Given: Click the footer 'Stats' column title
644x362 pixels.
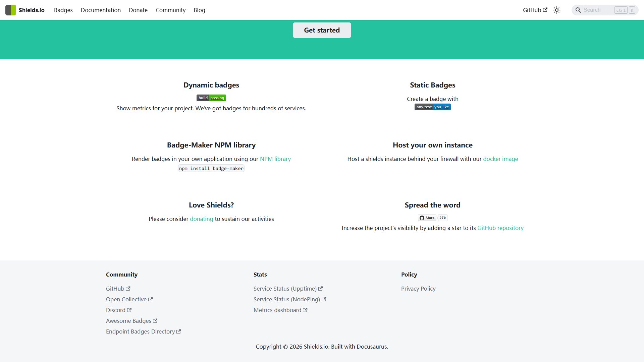Looking at the screenshot, I should (x=260, y=275).
